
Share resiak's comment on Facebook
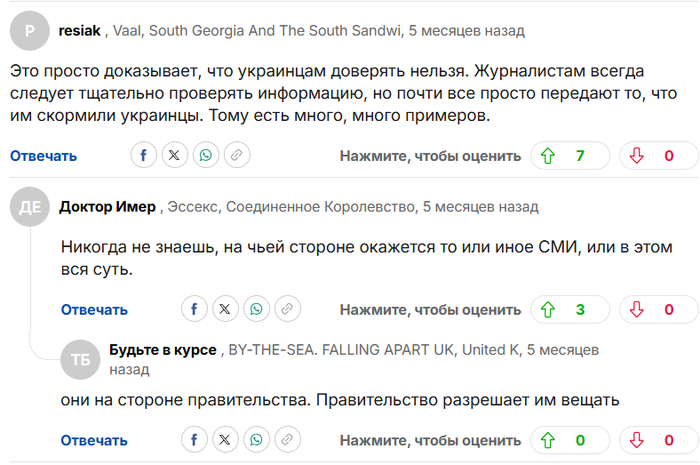pyautogui.click(x=143, y=155)
